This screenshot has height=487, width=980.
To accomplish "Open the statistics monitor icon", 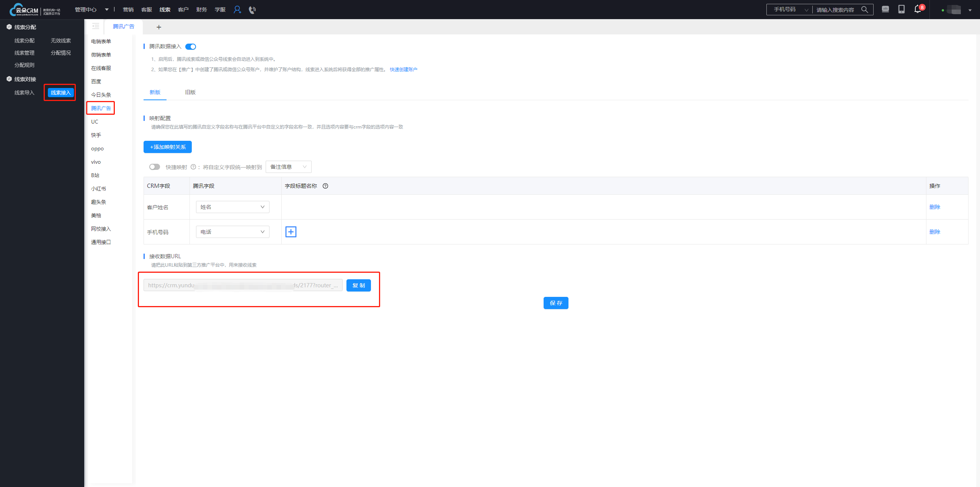I will point(885,9).
